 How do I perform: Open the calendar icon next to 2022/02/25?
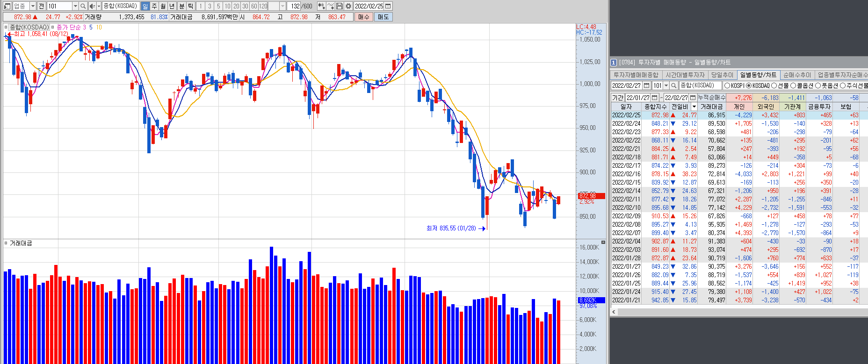click(x=388, y=6)
